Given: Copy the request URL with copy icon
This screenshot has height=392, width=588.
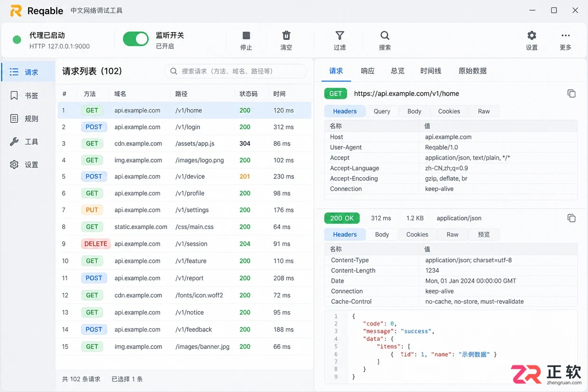Looking at the screenshot, I should tap(571, 94).
